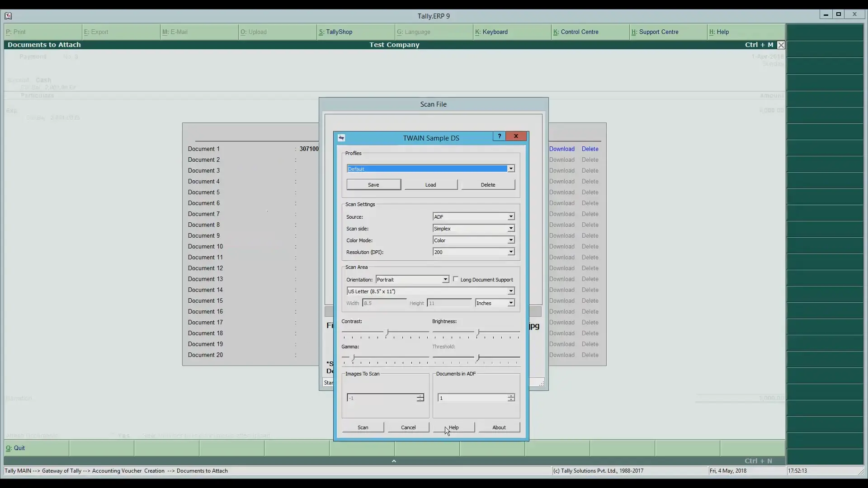Screen dimensions: 868x488
Task: Select the Document 7 row label
Action: click(x=204, y=214)
